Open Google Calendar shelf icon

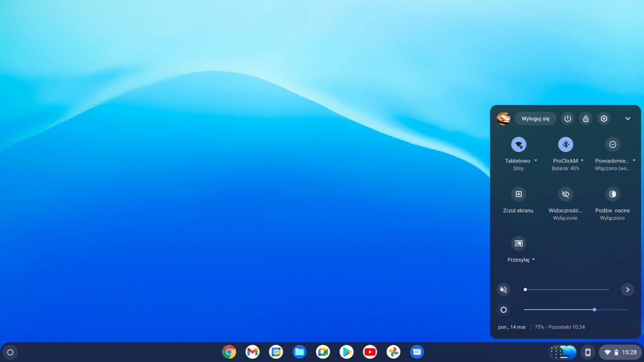coord(276,352)
